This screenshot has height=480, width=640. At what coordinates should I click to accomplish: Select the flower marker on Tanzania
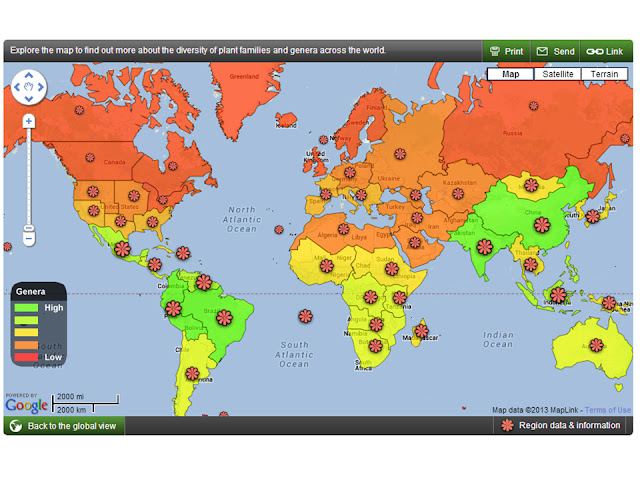(399, 298)
